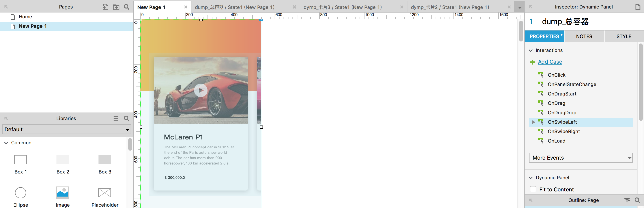The image size is (644, 208).
Task: Close the New Page 1 tab
Action: click(186, 7)
